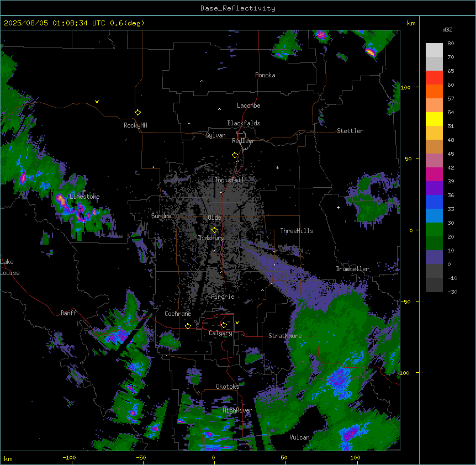Click the Airdrie city label
476x465 pixels.
coord(223,297)
